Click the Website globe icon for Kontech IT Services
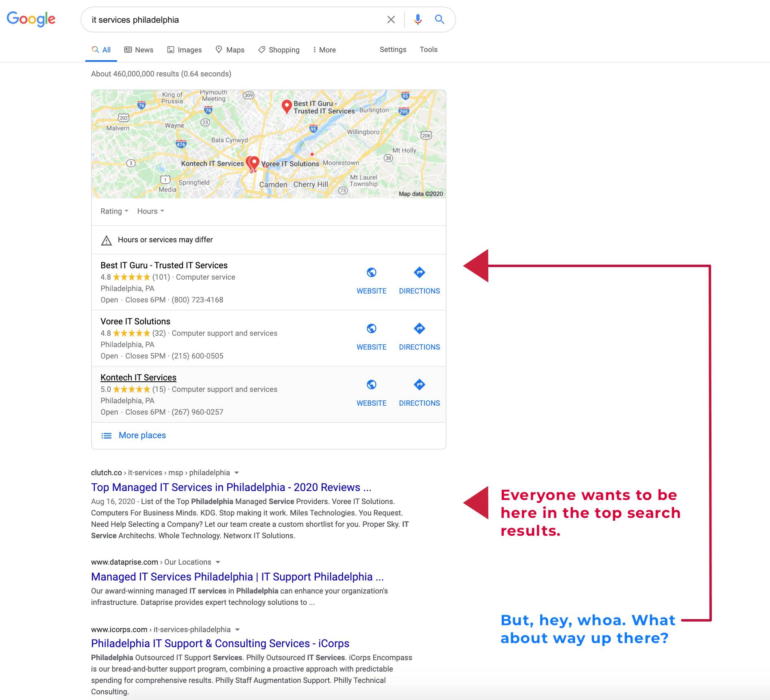This screenshot has width=770, height=700. (371, 385)
